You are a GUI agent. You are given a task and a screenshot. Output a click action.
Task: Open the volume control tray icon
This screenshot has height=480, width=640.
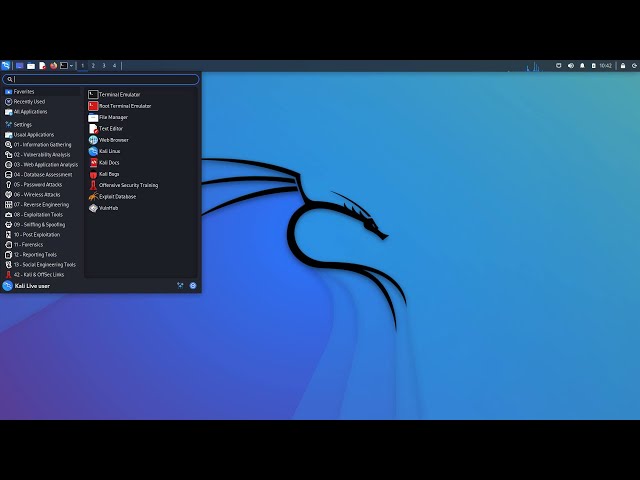pos(571,66)
